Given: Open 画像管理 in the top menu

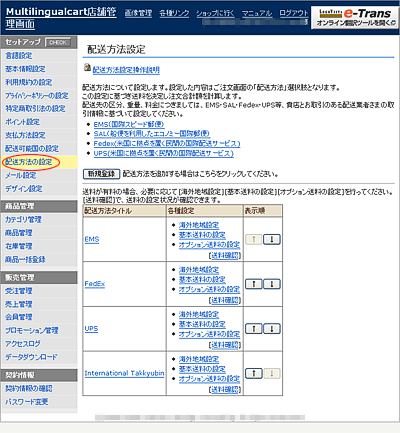Looking at the screenshot, I should (x=138, y=13).
